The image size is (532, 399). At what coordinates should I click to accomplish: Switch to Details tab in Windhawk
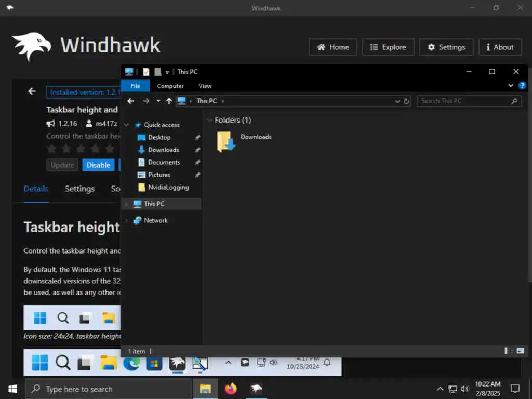point(36,189)
